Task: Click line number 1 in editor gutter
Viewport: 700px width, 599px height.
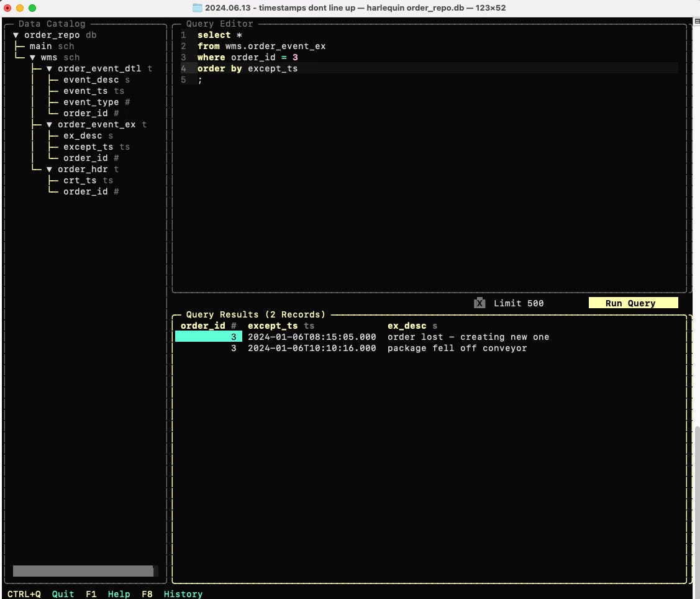Action: point(183,35)
